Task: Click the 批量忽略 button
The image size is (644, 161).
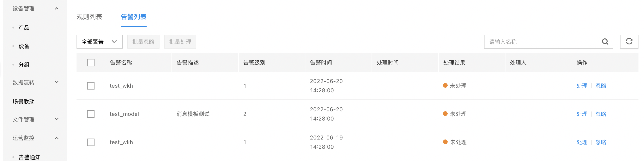Action: tap(143, 42)
